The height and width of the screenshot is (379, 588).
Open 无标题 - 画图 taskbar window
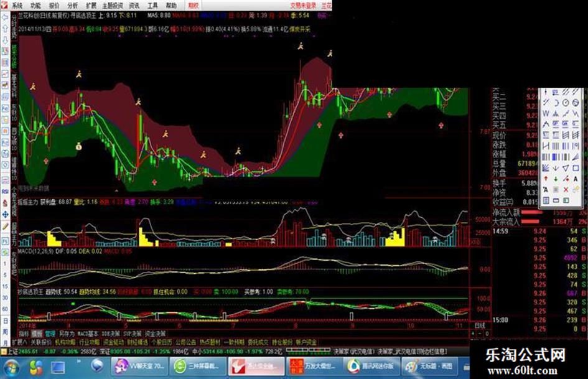pyautogui.click(x=430, y=367)
